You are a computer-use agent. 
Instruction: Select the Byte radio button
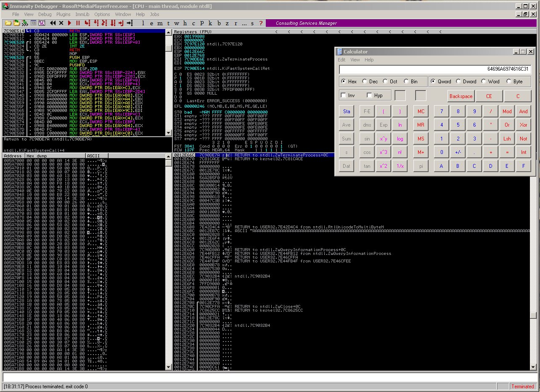tap(515, 82)
